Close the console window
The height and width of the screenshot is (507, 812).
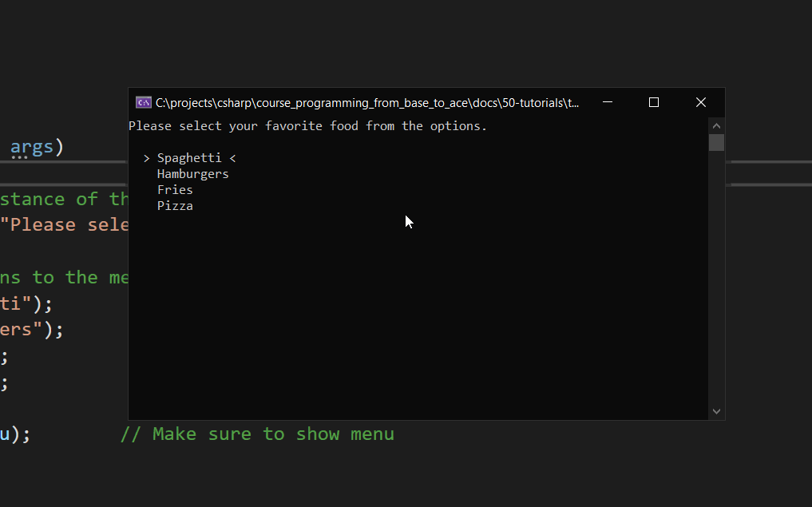click(x=701, y=102)
